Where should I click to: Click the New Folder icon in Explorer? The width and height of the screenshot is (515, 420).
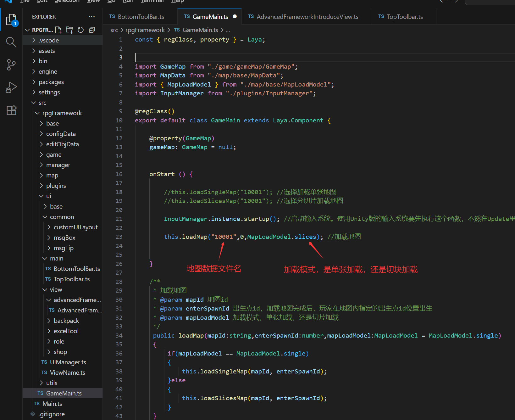coord(69,30)
